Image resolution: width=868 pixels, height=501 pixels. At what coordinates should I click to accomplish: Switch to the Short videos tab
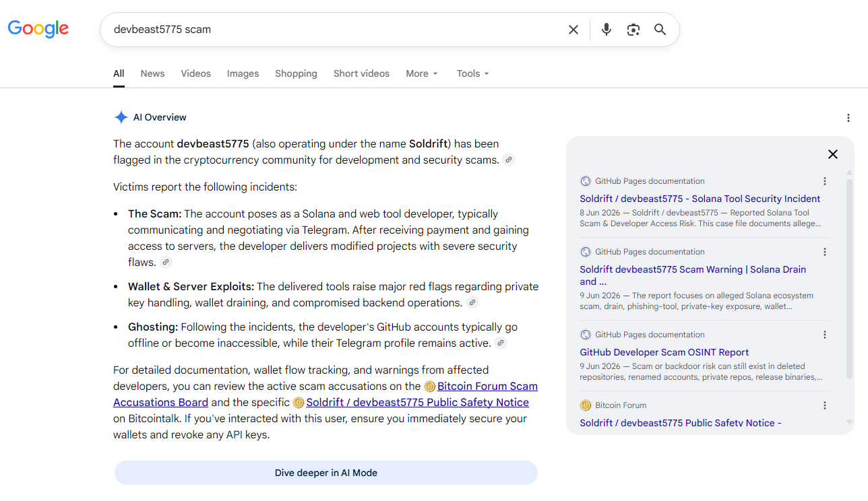tap(361, 73)
